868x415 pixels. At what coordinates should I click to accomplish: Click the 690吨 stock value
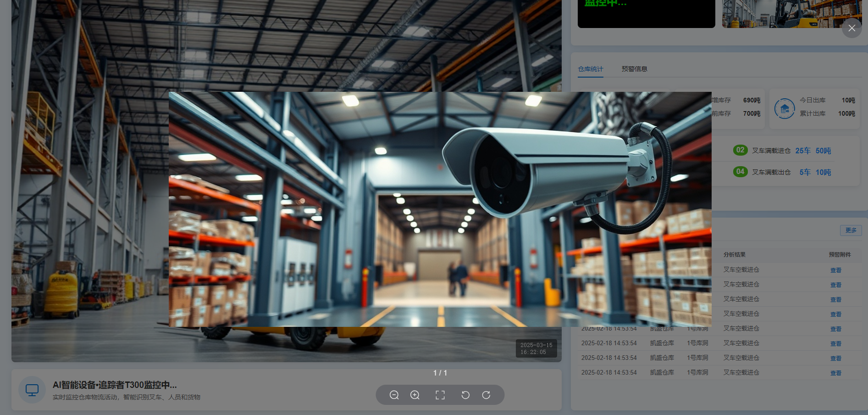[x=752, y=100]
